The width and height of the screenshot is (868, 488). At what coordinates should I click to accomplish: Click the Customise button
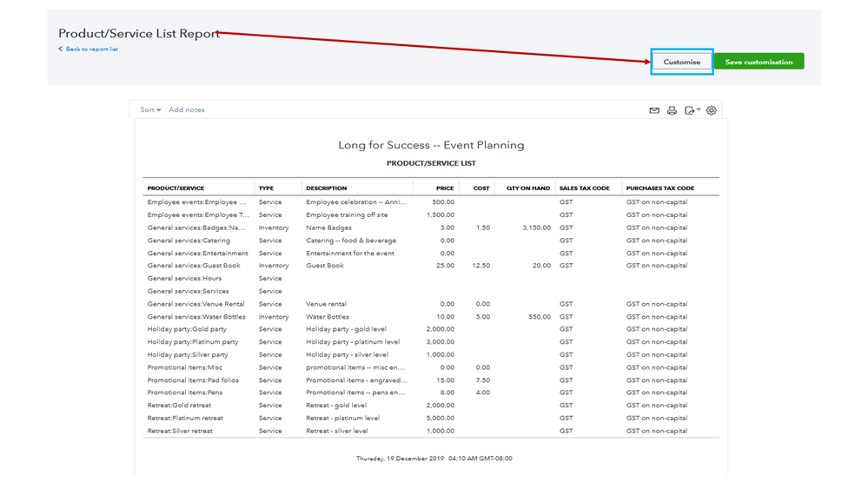pyautogui.click(x=681, y=62)
